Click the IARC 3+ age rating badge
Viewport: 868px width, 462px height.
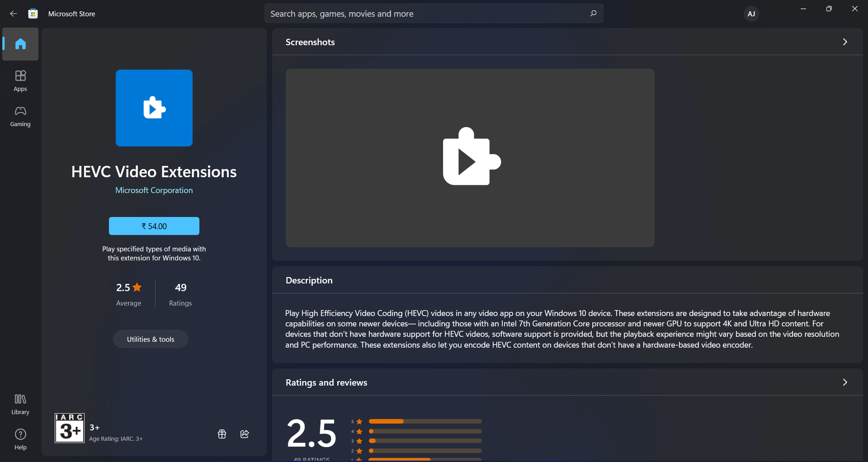(x=69, y=428)
